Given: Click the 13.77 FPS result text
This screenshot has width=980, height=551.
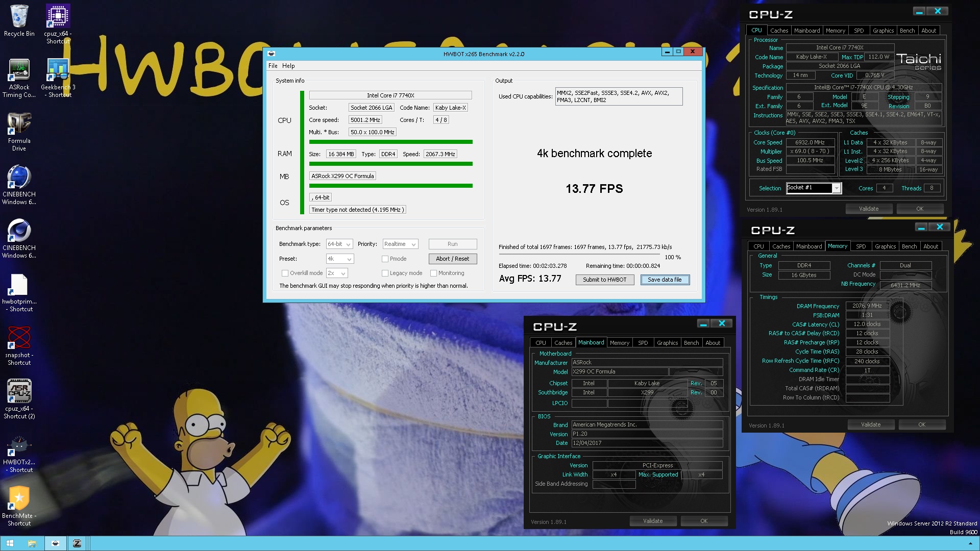Looking at the screenshot, I should pos(594,189).
